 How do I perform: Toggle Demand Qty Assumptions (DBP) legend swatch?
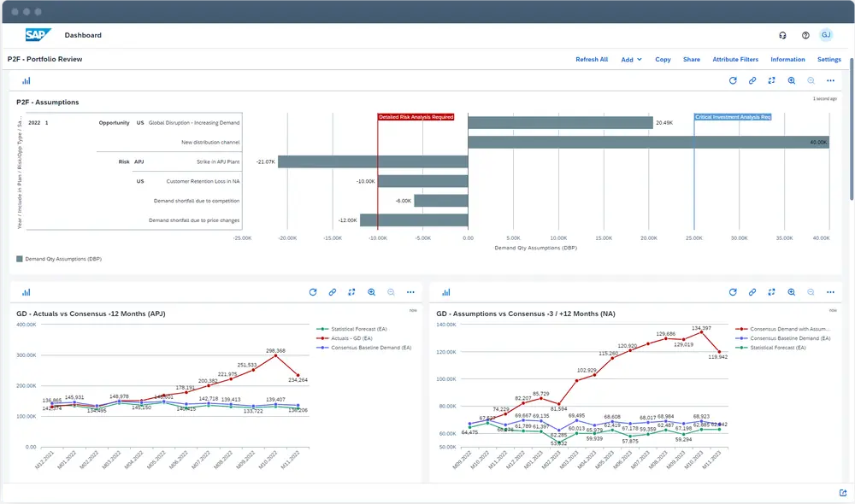(20, 259)
